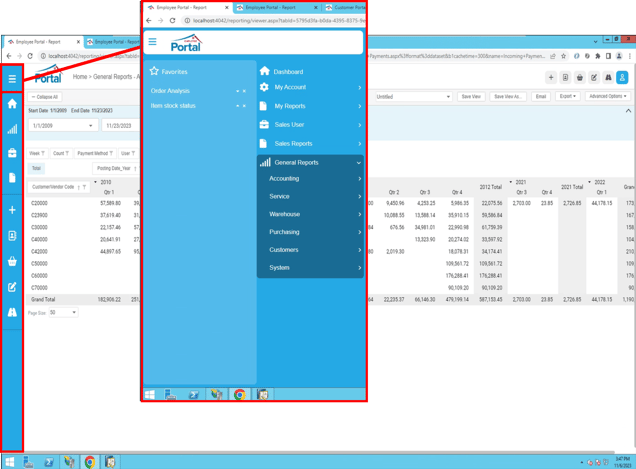
Task: Open Order Analysis favorite report
Action: click(x=170, y=91)
